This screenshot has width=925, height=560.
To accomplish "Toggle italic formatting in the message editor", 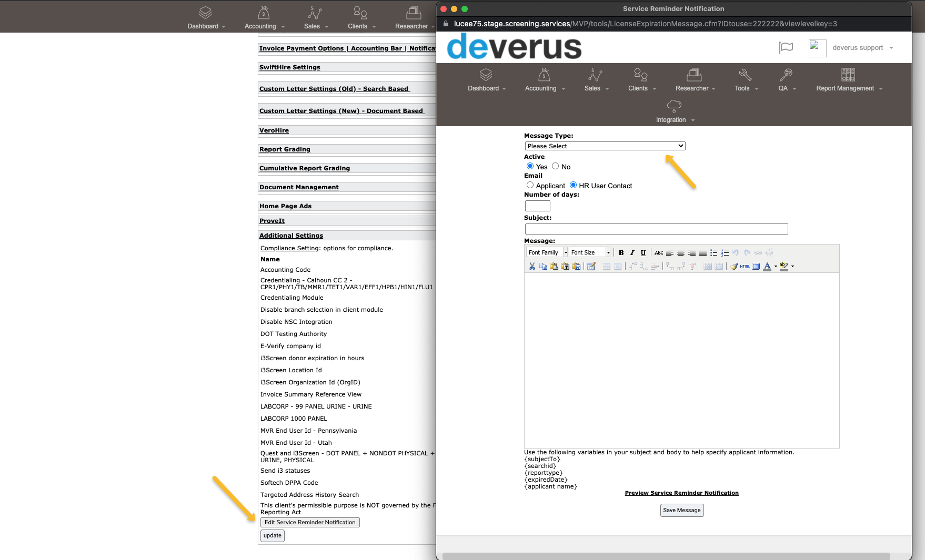I will point(632,252).
